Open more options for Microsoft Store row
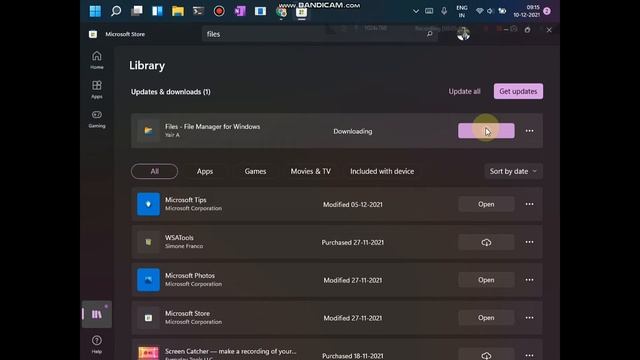 click(x=529, y=318)
